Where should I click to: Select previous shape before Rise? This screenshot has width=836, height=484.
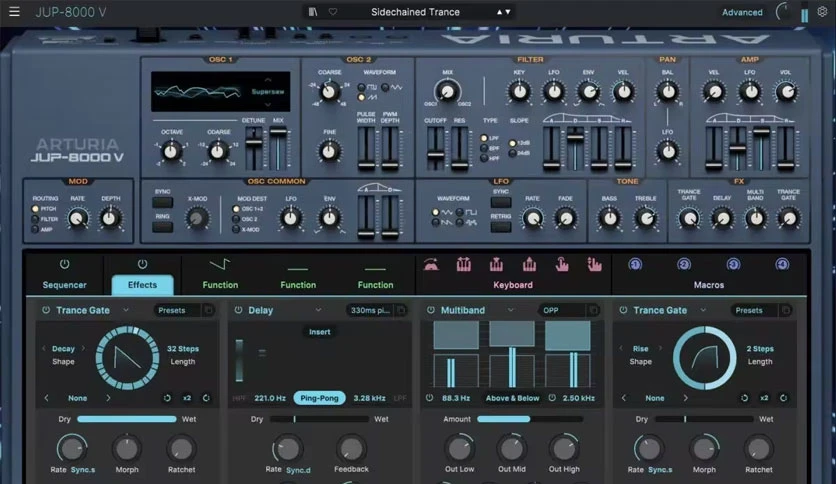click(x=621, y=348)
